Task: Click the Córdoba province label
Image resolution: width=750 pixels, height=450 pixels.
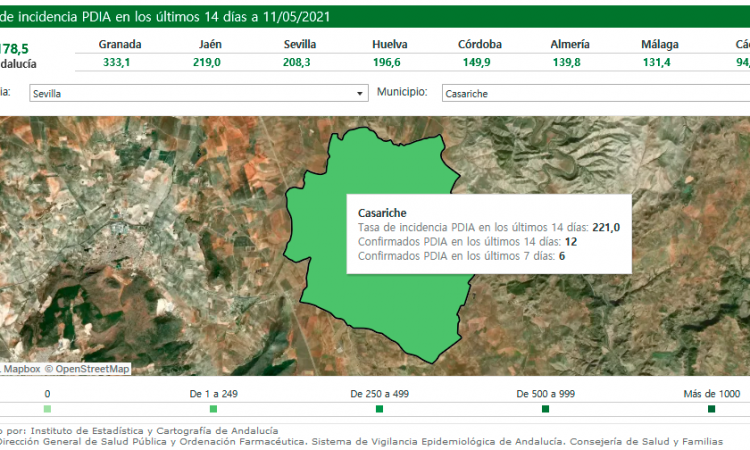Action: 479,44
